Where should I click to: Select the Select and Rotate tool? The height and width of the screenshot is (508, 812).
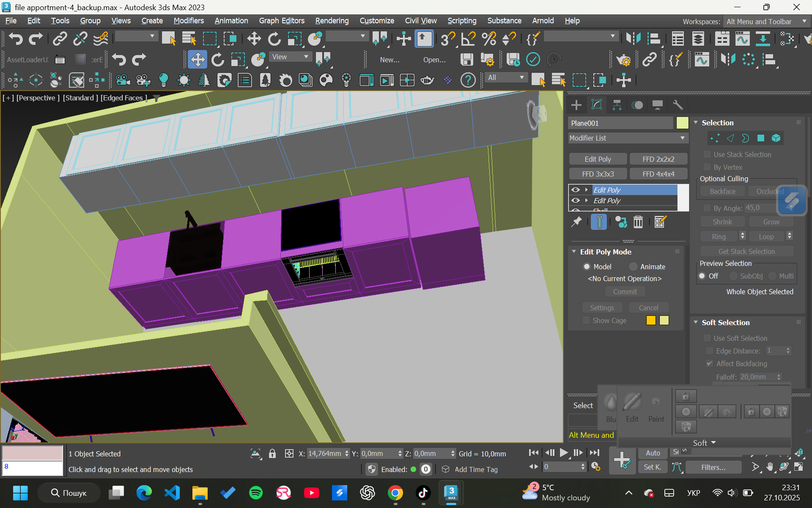[274, 39]
